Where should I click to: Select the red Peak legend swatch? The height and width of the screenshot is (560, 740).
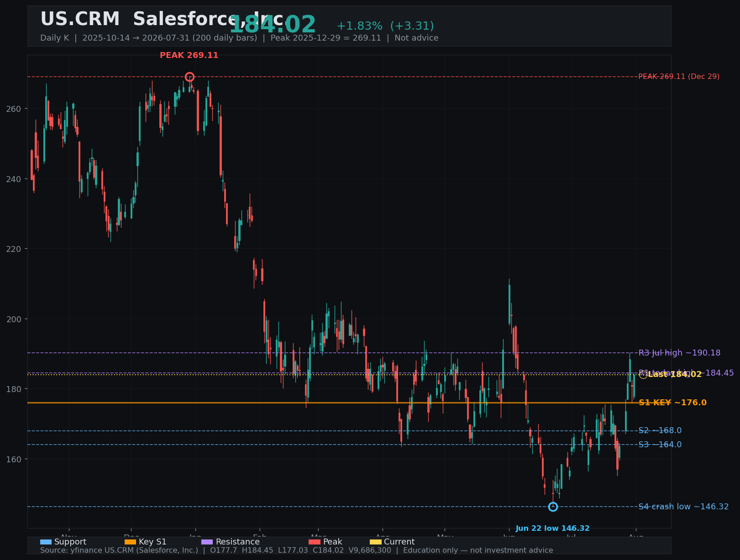tap(315, 542)
